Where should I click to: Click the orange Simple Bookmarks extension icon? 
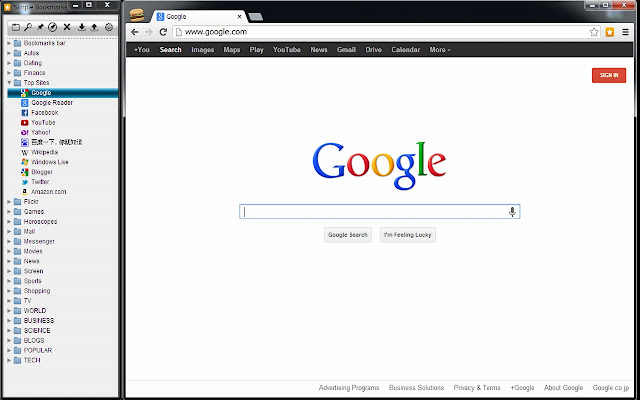coord(610,32)
